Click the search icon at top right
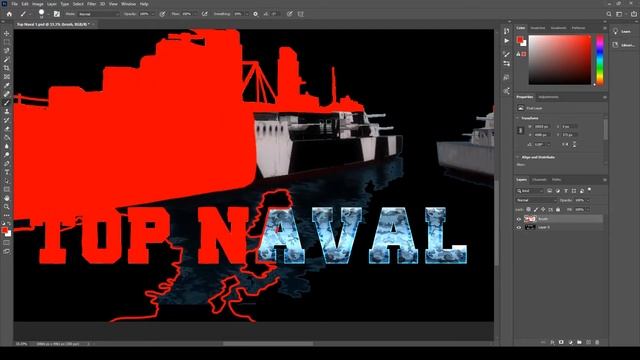This screenshot has width=640, height=360. [609, 14]
